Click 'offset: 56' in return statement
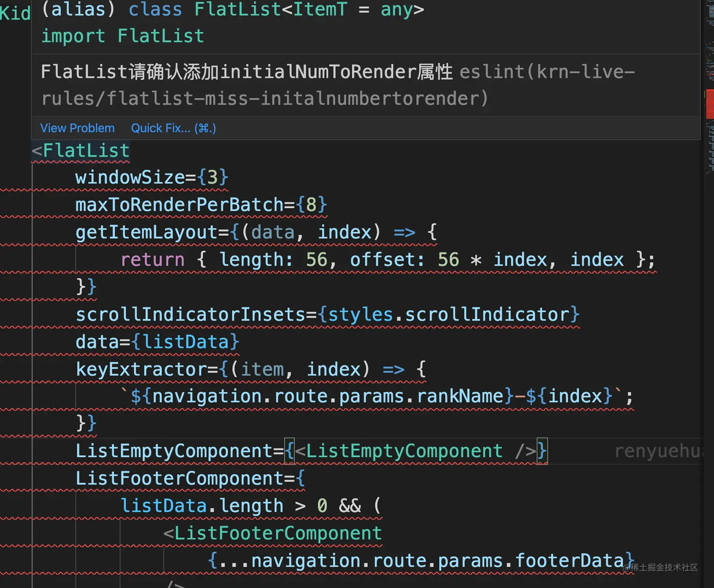Viewport: 714px width, 588px height. tap(404, 260)
